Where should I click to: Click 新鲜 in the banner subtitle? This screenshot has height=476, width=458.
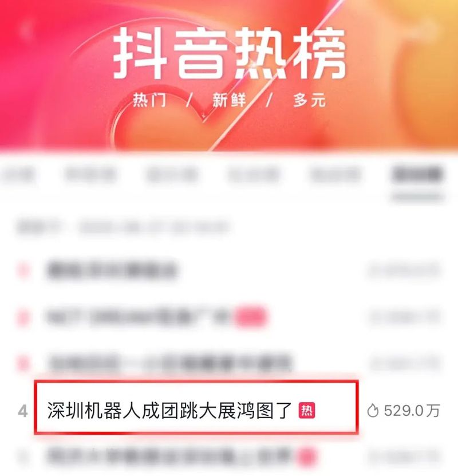tap(228, 100)
